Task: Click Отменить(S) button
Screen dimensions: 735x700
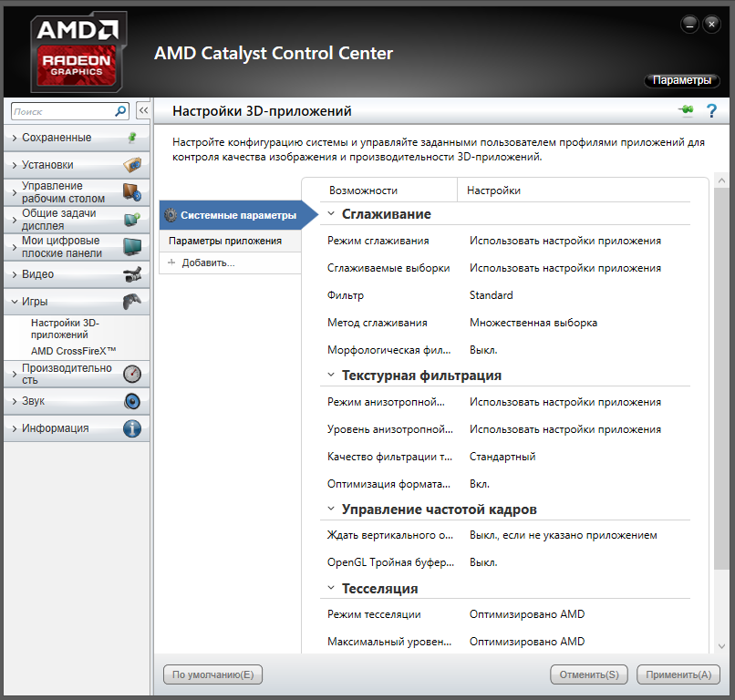Action: 589,674
